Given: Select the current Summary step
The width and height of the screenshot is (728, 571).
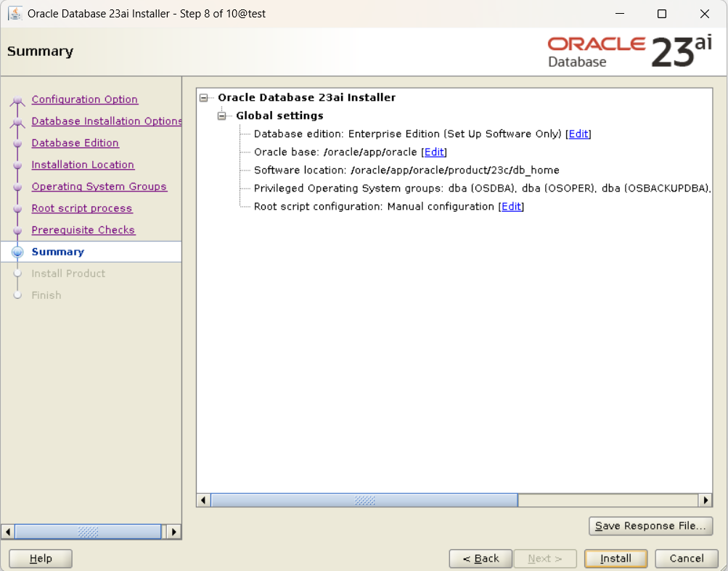Looking at the screenshot, I should pos(57,252).
